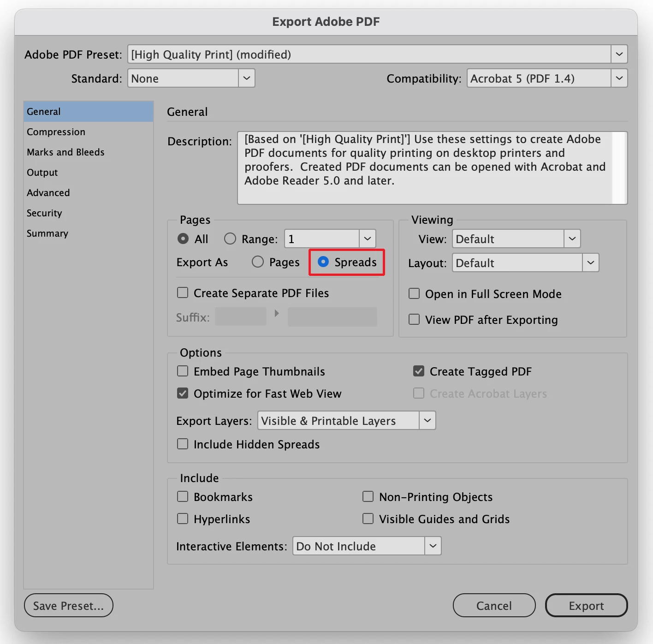This screenshot has width=653, height=644.
Task: Enable Open in Full Screen Mode
Action: (x=415, y=294)
